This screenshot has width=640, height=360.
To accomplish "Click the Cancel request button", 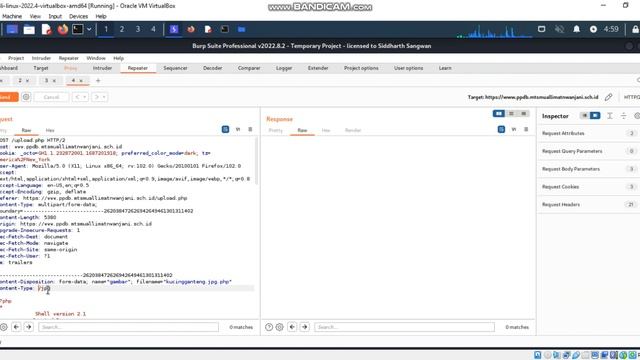I will pyautogui.click(x=51, y=97).
